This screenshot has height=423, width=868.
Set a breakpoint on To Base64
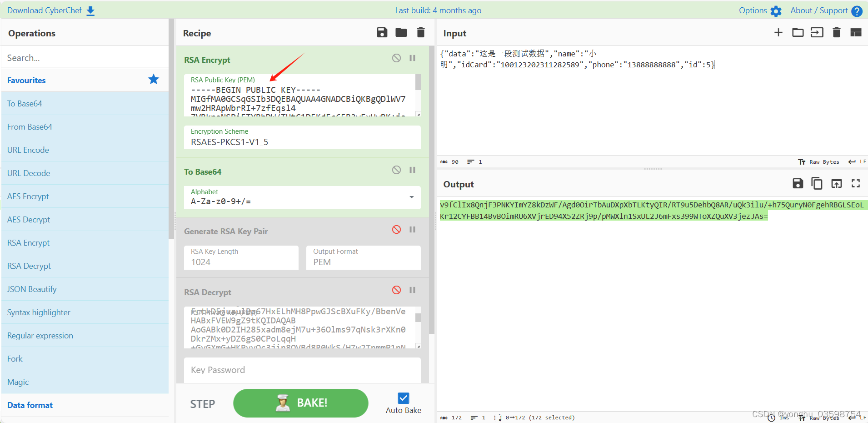point(413,170)
